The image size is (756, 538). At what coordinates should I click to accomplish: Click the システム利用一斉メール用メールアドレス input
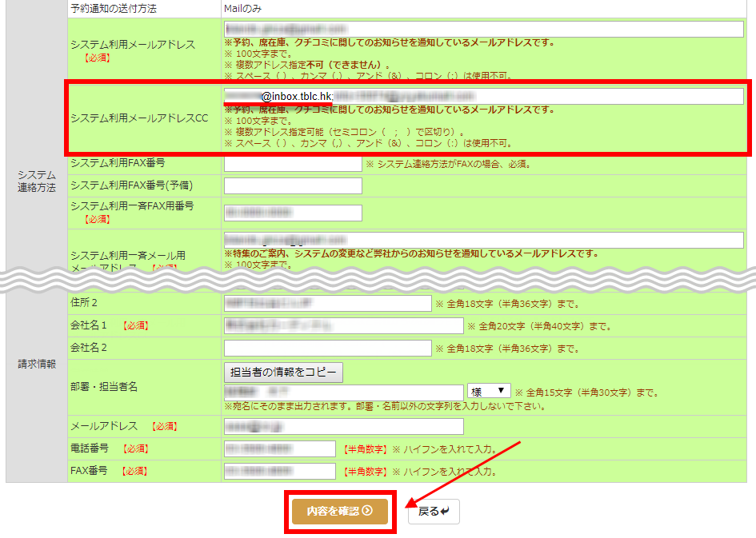(484, 240)
